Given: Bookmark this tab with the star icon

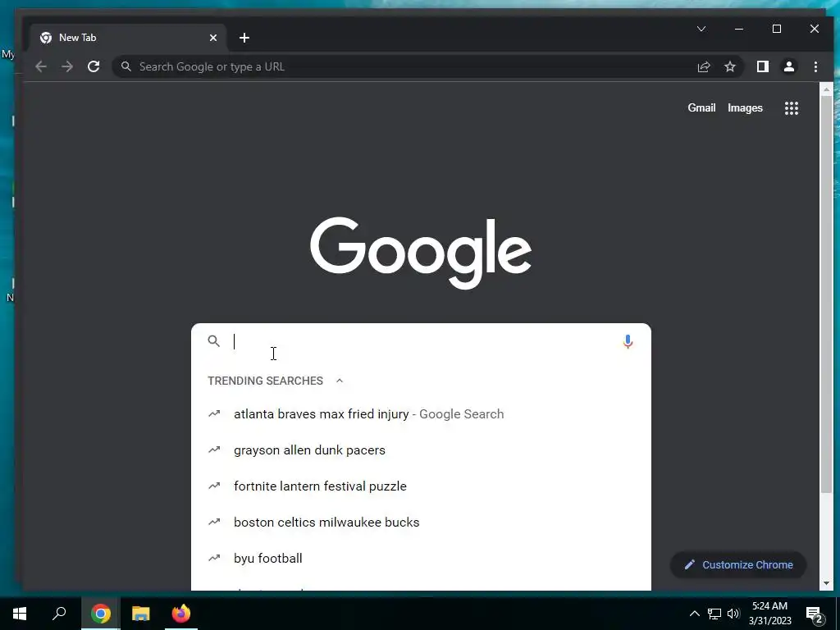Looking at the screenshot, I should [729, 66].
